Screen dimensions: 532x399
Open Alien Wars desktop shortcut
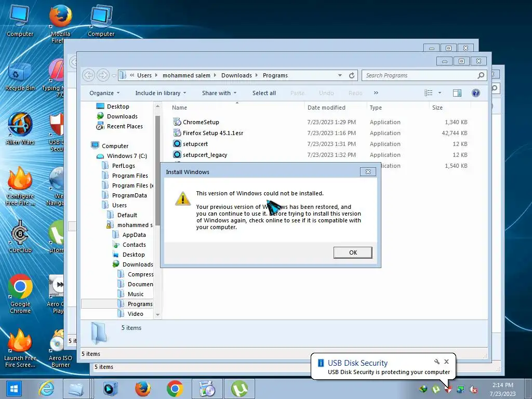coord(20,129)
